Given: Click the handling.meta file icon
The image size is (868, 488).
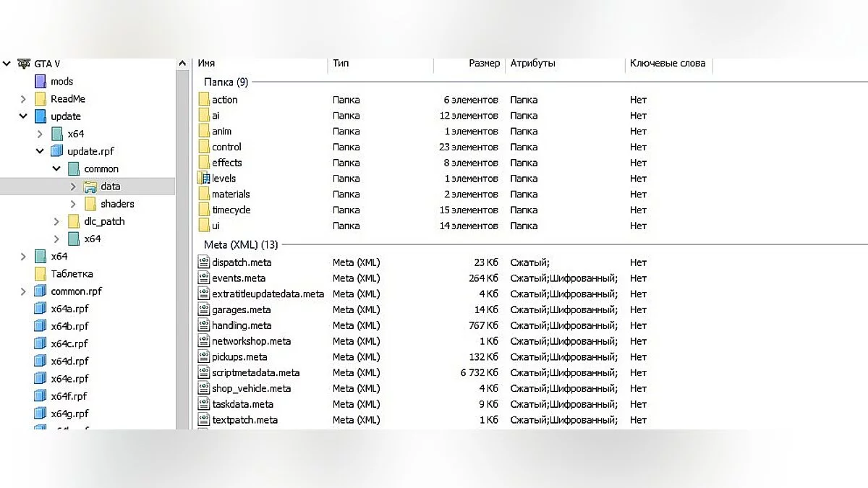Looking at the screenshot, I should [x=204, y=325].
